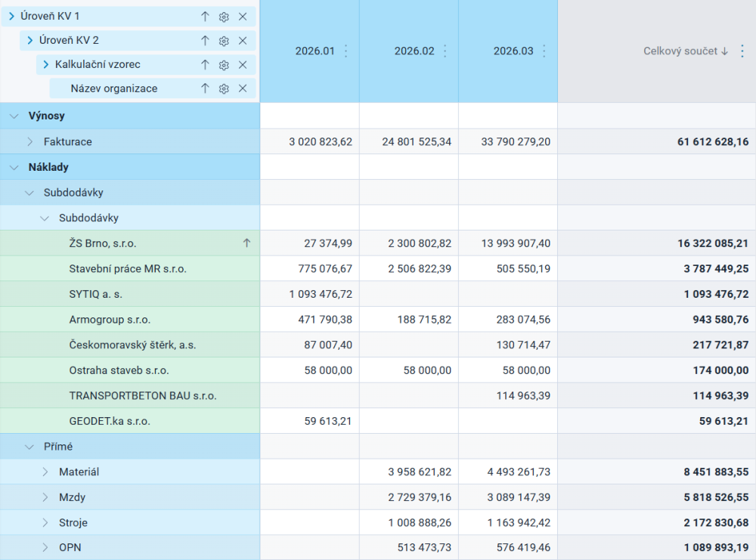The width and height of the screenshot is (756, 560).
Task: Click sort arrow for Úroveň KV 1
Action: pos(205,17)
